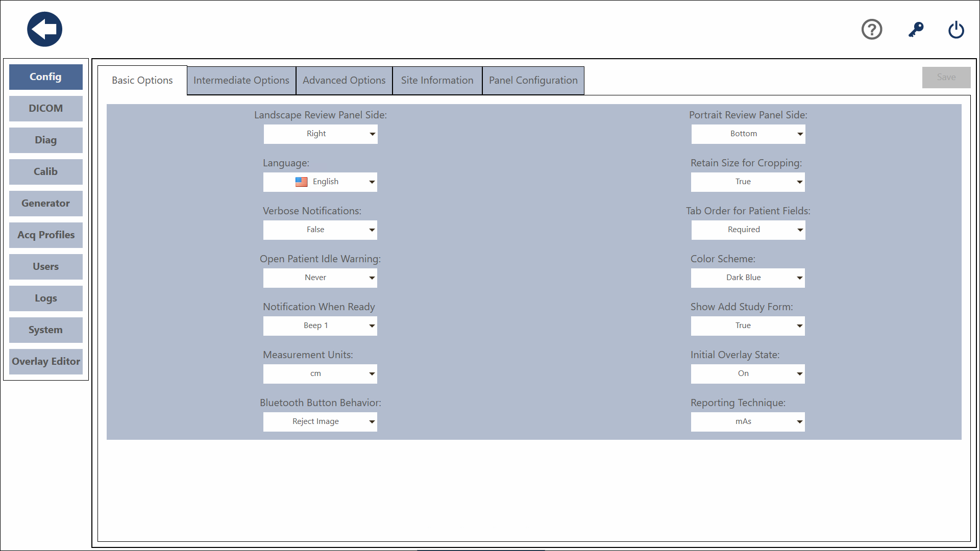Click the back arrow icon
Image resolution: width=980 pixels, height=551 pixels.
pyautogui.click(x=45, y=29)
